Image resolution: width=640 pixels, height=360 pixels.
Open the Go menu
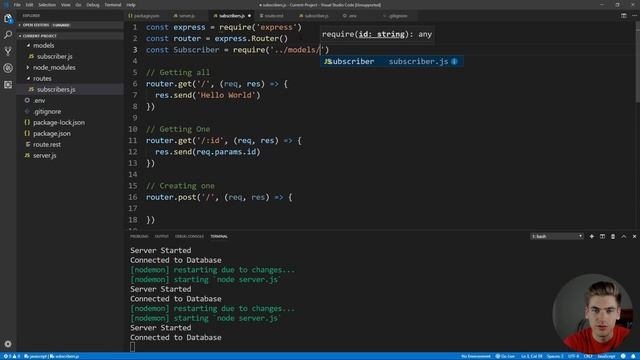(78, 5)
